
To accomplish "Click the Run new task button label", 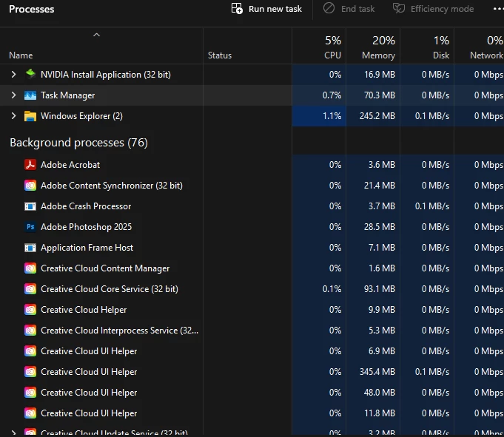I will pos(275,9).
